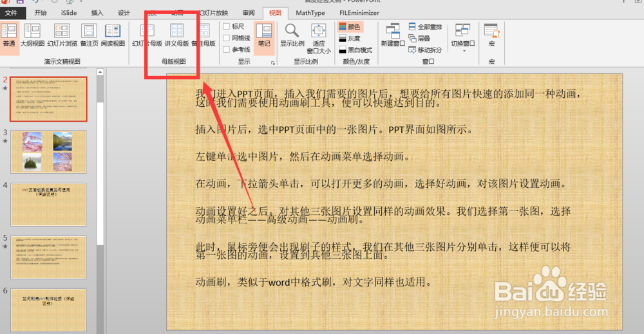
Task: Click the line starting 动画刷，类似于word
Action: click(314, 282)
